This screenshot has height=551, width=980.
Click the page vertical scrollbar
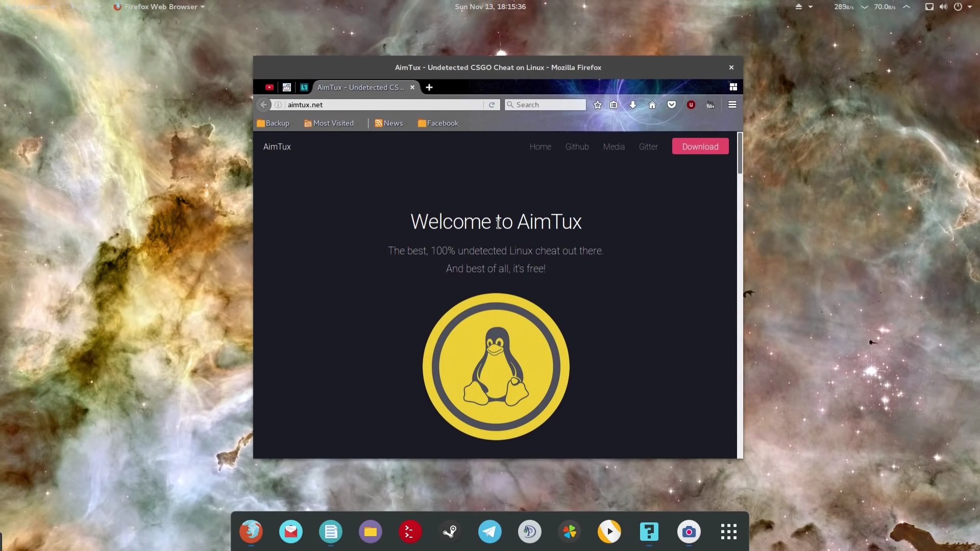tap(740, 153)
